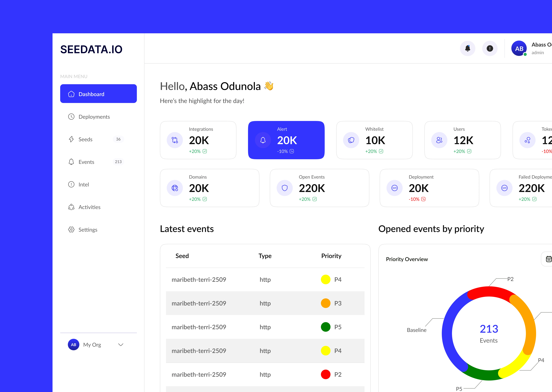
Task: Click the orange P3 priority dot
Action: coord(326,303)
